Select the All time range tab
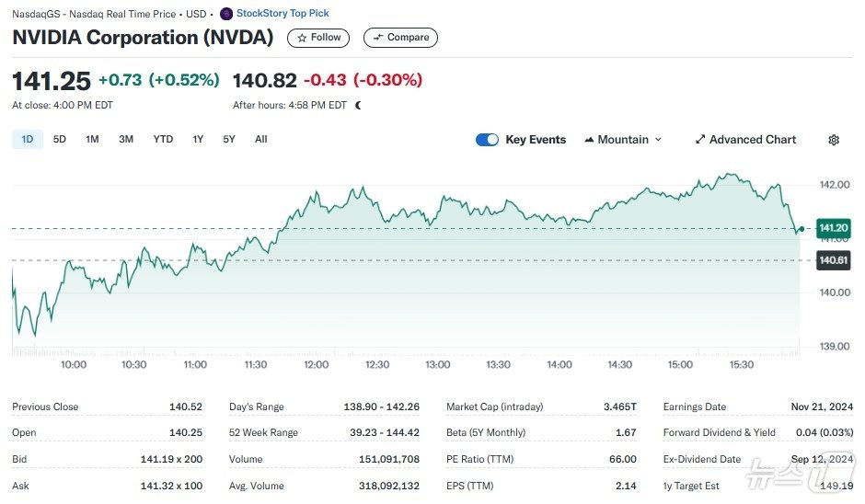The height and width of the screenshot is (504, 865). [x=261, y=140]
